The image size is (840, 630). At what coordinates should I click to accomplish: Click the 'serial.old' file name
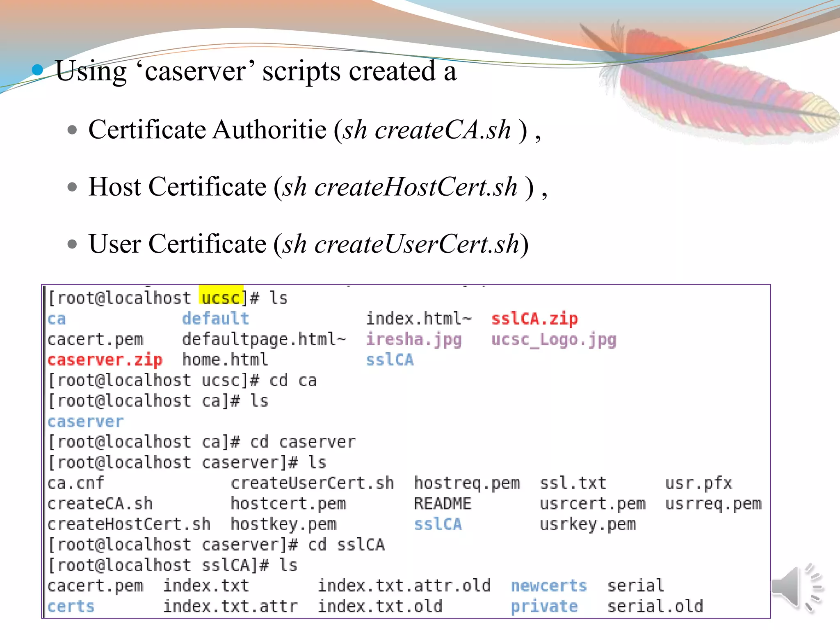coord(655,606)
